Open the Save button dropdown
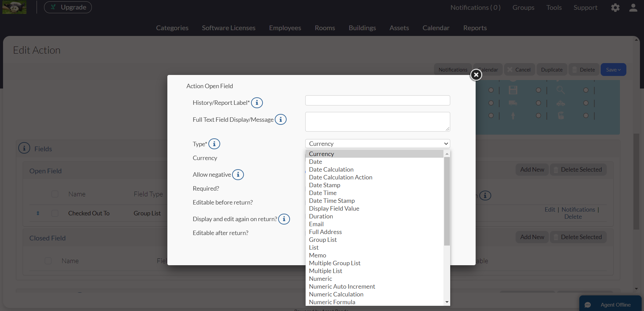The width and height of the screenshot is (644, 311). [x=613, y=70]
